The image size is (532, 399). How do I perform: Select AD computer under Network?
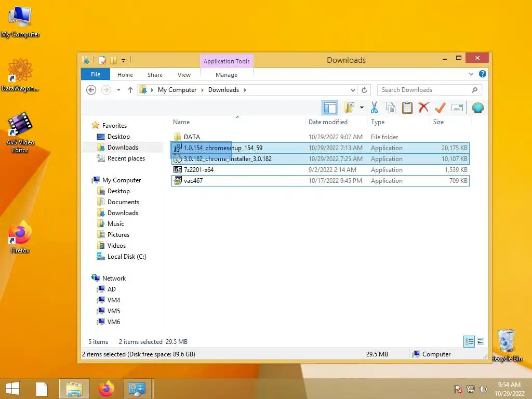point(111,289)
